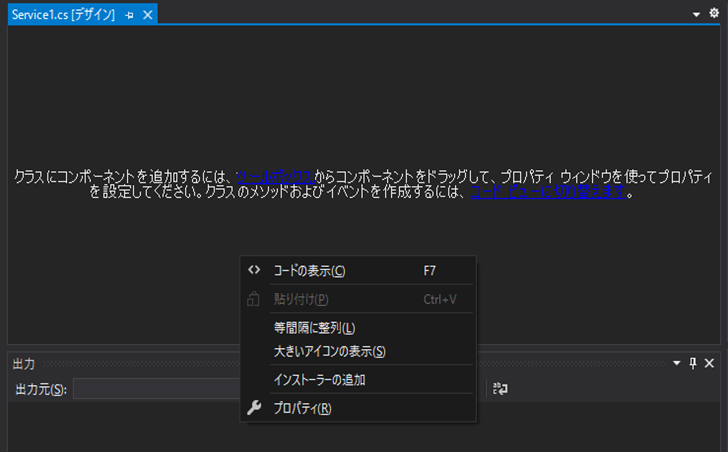This screenshot has width=728, height=452.
Task: Click the コード ビューに切り替えます link
Action: [x=548, y=192]
